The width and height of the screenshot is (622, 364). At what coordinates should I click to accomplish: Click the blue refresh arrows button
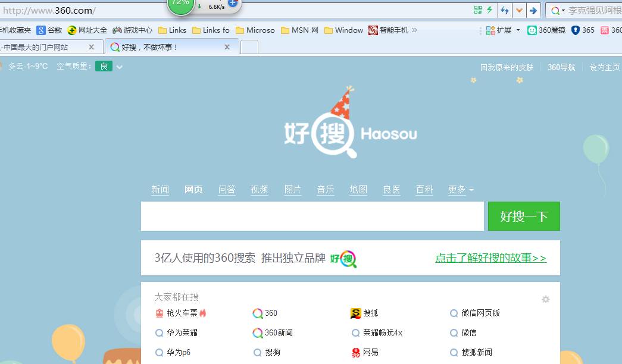[x=505, y=10]
